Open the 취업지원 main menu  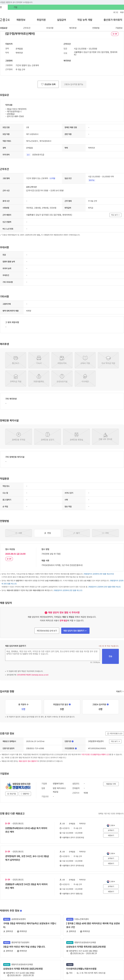tap(41, 20)
